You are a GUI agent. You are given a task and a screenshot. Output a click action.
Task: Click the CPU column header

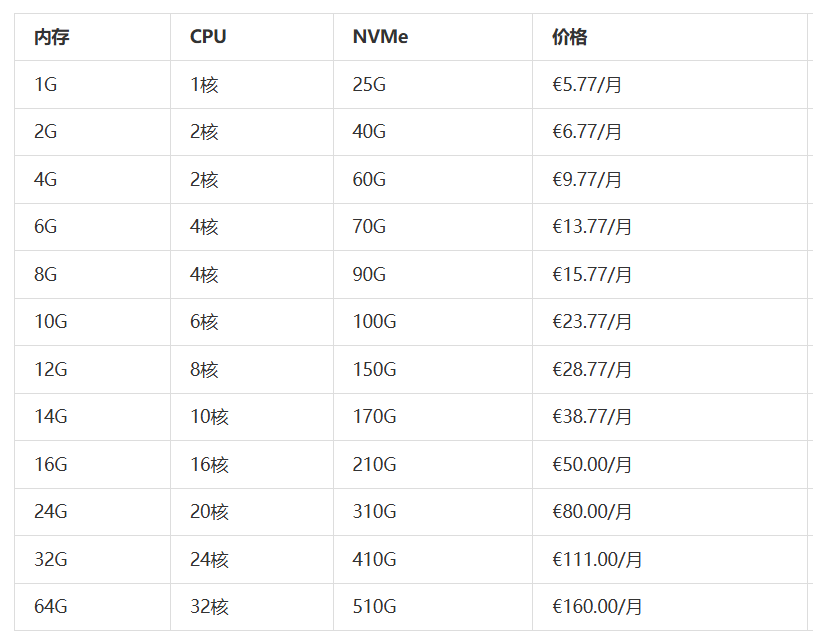208,37
